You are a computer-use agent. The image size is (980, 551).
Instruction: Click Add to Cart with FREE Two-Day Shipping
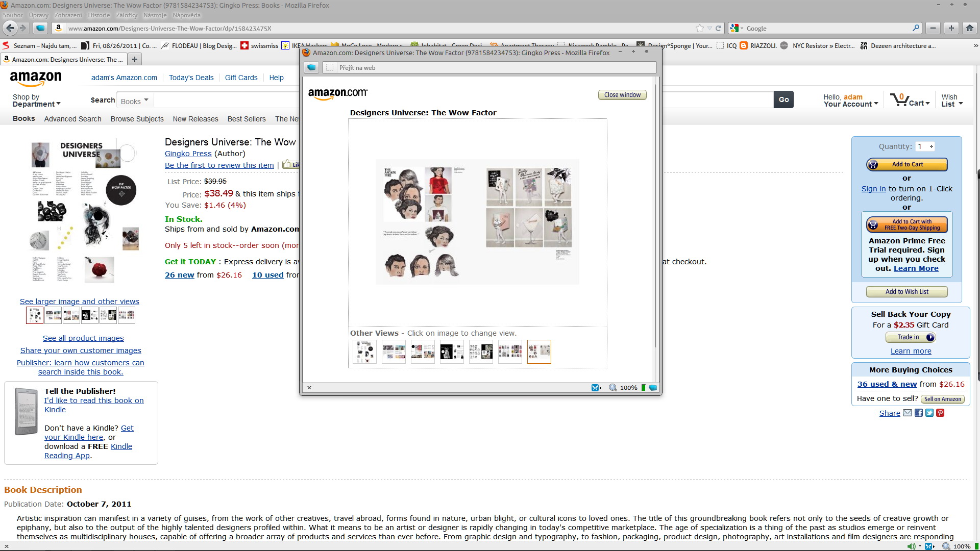tap(907, 224)
